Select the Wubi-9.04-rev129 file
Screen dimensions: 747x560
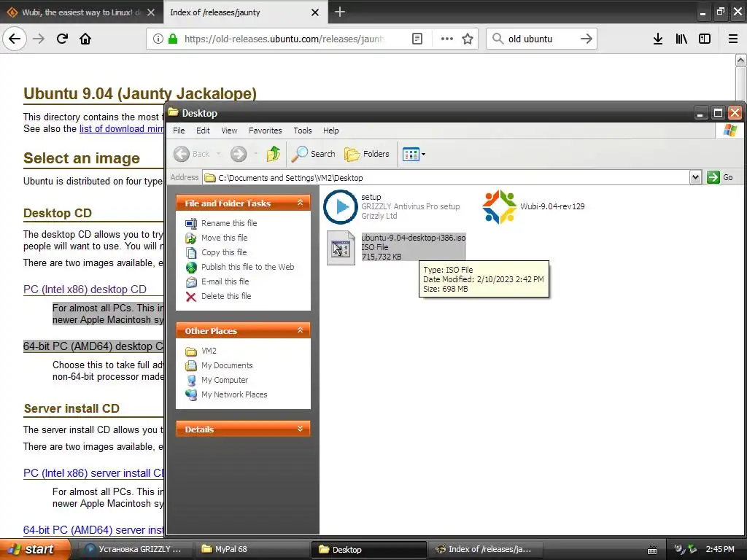533,206
